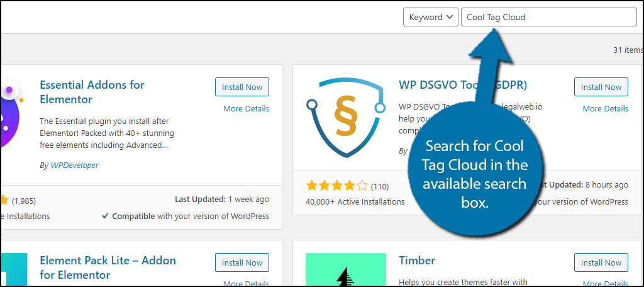Open the WP DSGVO Tools (GDPR) title link

pos(463,85)
